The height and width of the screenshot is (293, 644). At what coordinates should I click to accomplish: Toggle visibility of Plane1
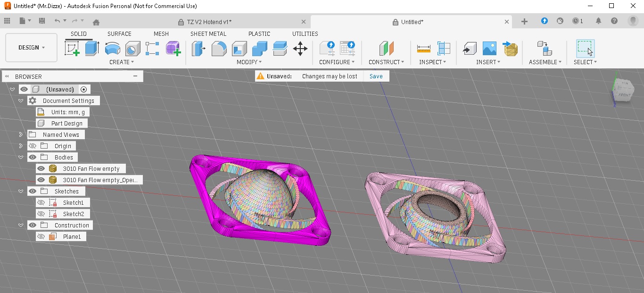(x=41, y=236)
